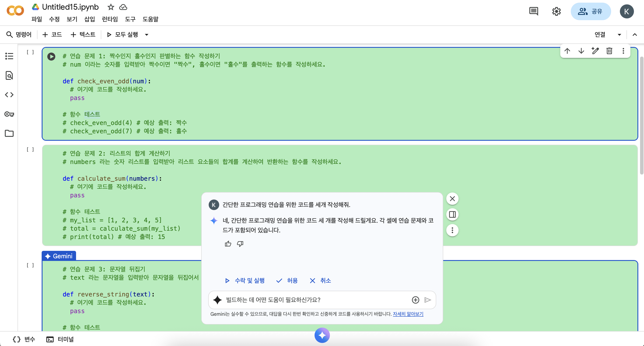Click execution bracket of reverse_string cell

click(30, 265)
